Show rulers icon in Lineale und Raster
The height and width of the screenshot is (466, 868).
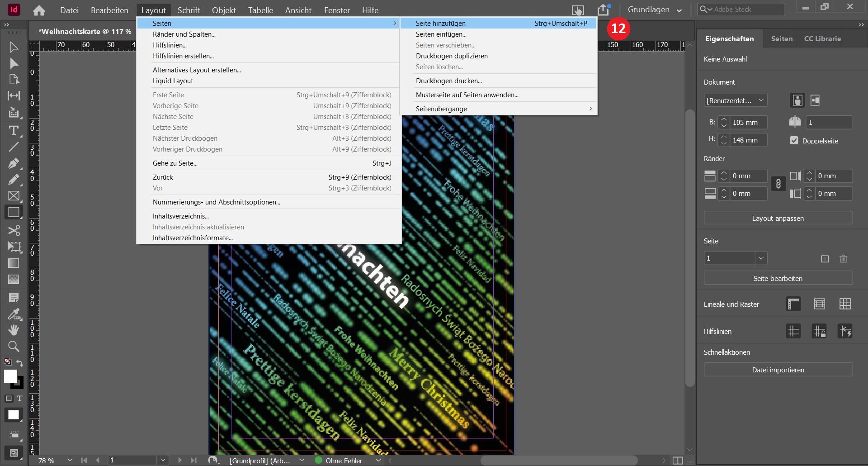click(793, 304)
